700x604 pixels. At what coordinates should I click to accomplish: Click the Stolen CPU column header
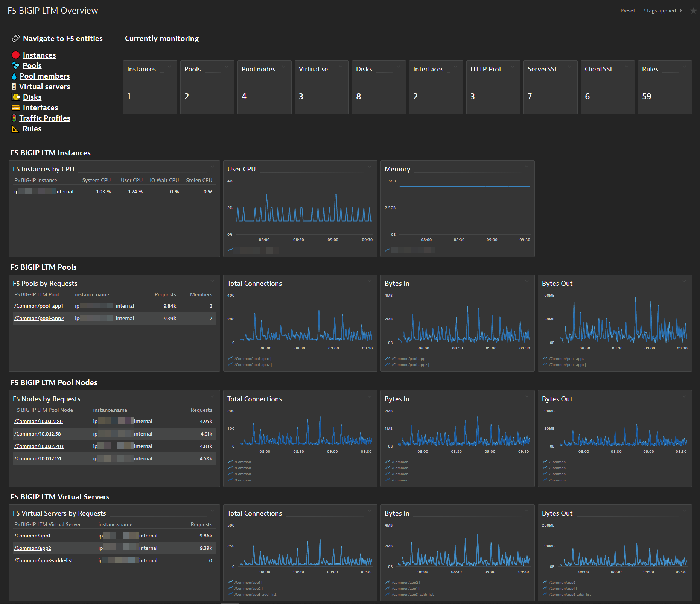click(199, 180)
